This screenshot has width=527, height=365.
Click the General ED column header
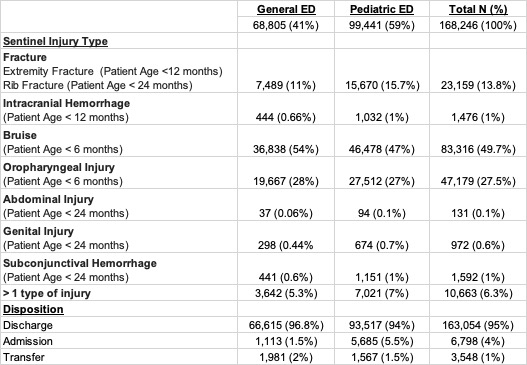[286, 9]
